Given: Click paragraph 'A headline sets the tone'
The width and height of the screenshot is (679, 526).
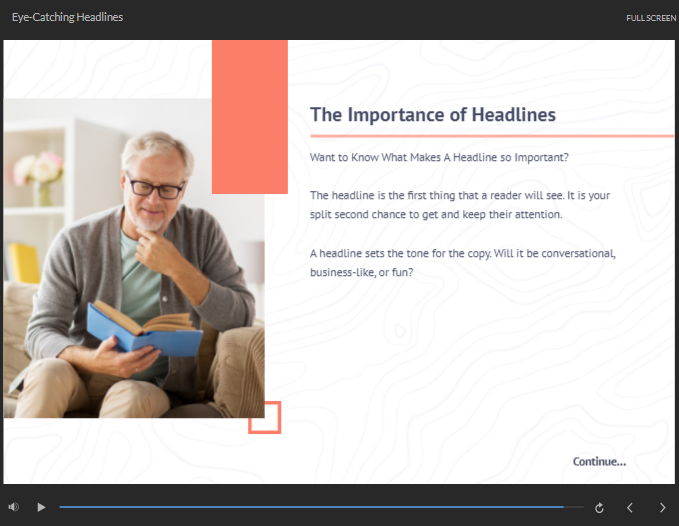Looking at the screenshot, I should [x=462, y=263].
